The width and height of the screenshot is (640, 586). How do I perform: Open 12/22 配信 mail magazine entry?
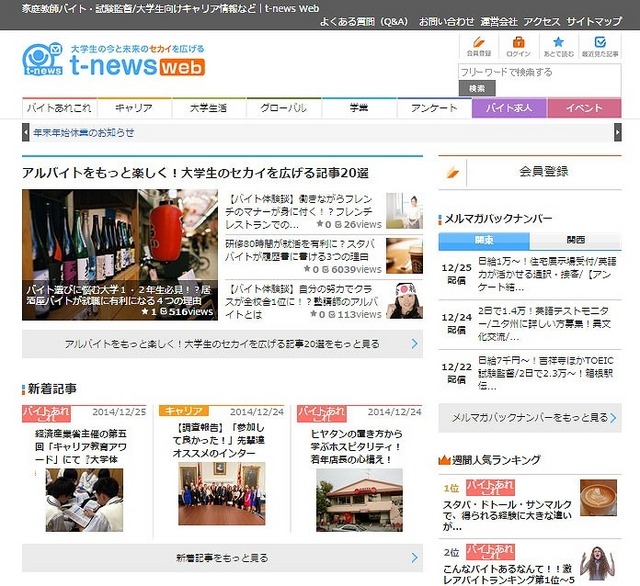(530, 373)
